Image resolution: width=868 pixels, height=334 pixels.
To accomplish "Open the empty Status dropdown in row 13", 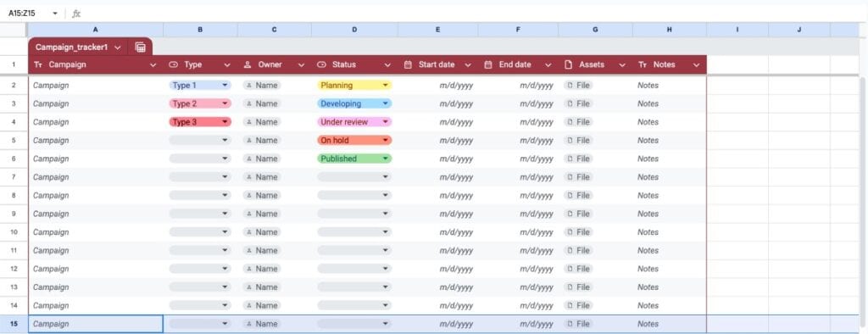I will coord(354,287).
